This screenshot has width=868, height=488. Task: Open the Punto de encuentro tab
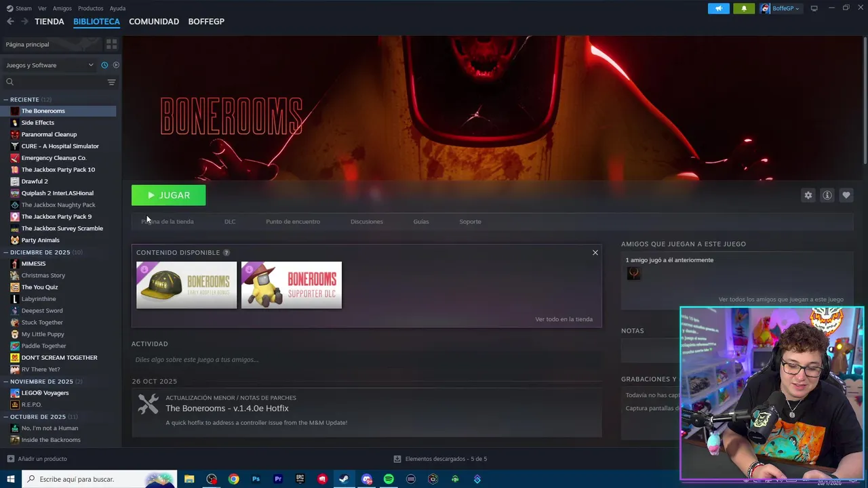point(293,222)
